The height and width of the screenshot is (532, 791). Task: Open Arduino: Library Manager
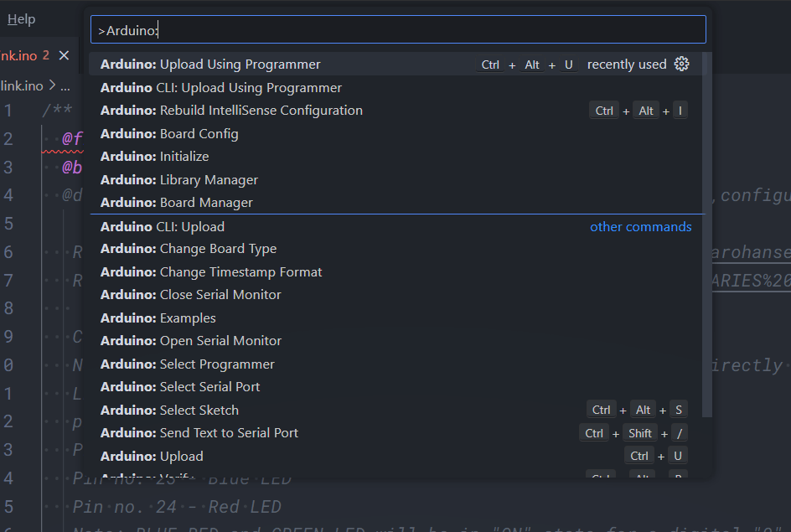[395, 179]
